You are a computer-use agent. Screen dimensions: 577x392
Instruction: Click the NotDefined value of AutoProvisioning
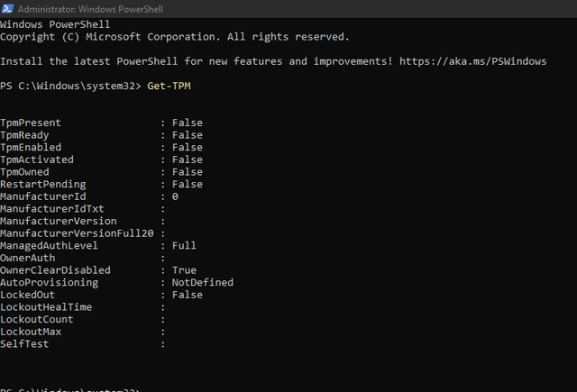coord(203,282)
